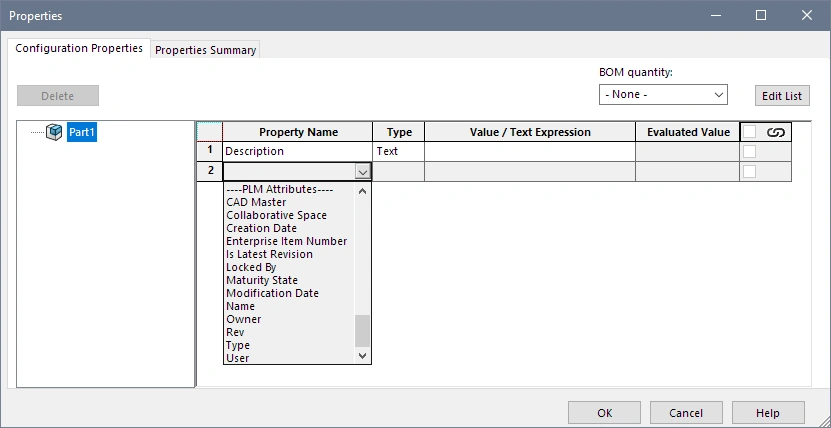Click the link chain icon column header
Image resolution: width=831 pixels, height=428 pixels.
tap(775, 132)
